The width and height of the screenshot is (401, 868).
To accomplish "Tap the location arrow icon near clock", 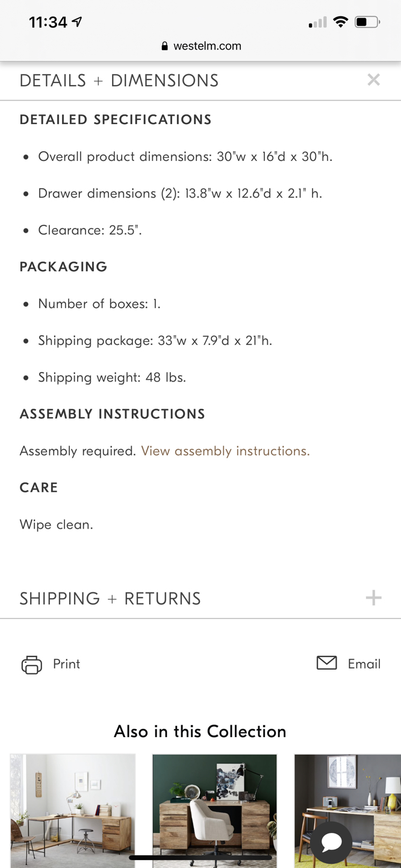I will coord(76,22).
